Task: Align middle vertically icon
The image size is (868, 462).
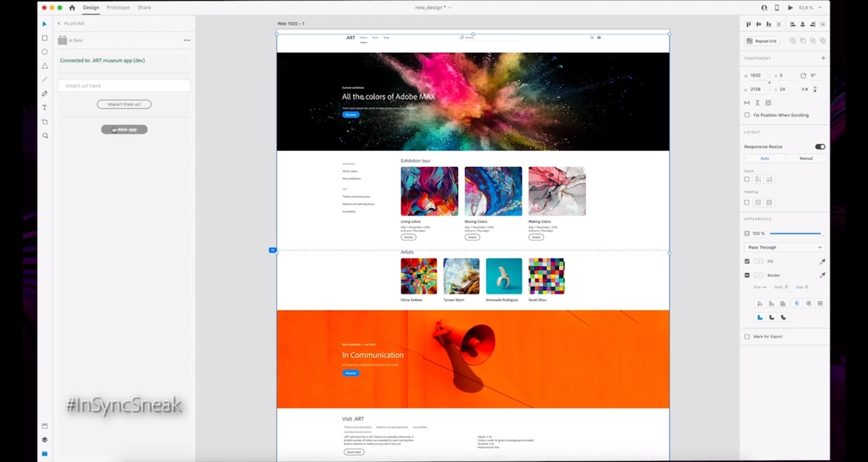Action: coord(758,25)
